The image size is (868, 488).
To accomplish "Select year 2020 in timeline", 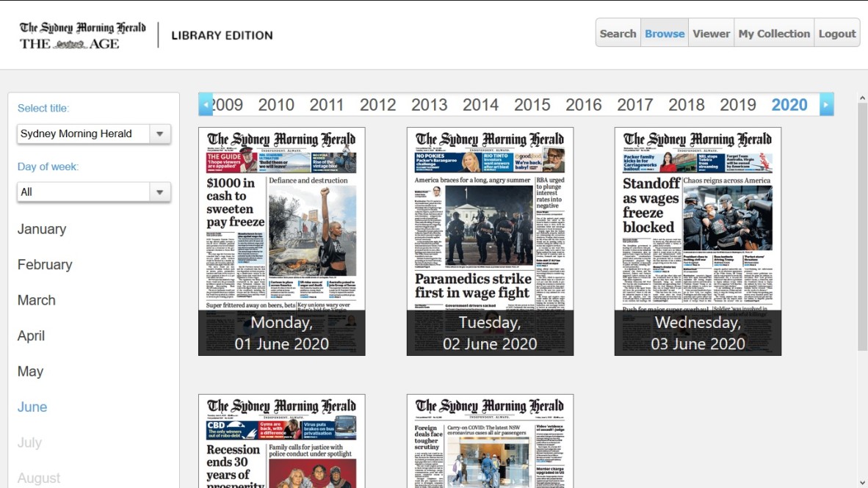I will tap(789, 104).
